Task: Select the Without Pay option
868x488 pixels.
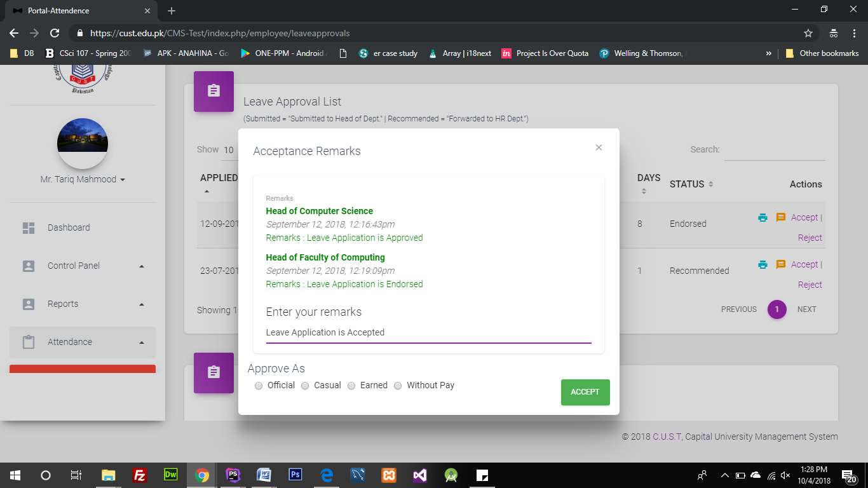Action: click(398, 386)
